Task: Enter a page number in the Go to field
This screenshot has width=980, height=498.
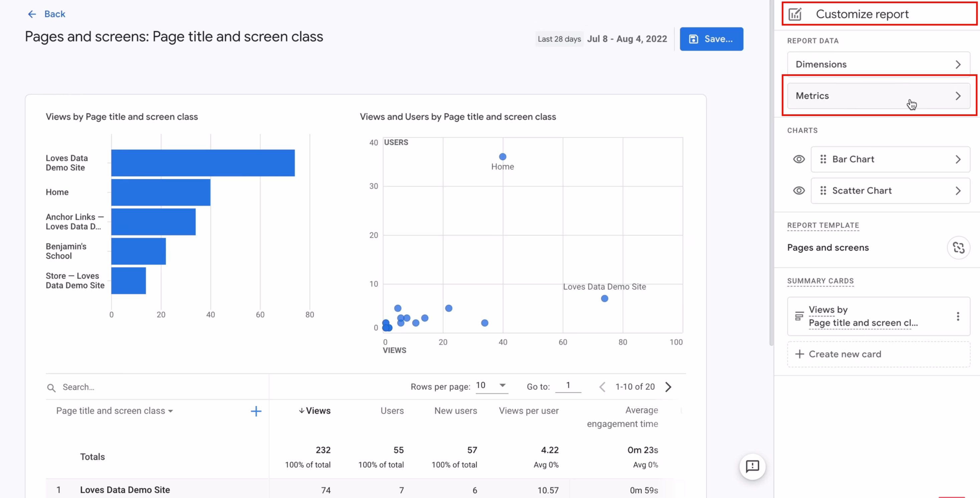Action: coord(568,386)
